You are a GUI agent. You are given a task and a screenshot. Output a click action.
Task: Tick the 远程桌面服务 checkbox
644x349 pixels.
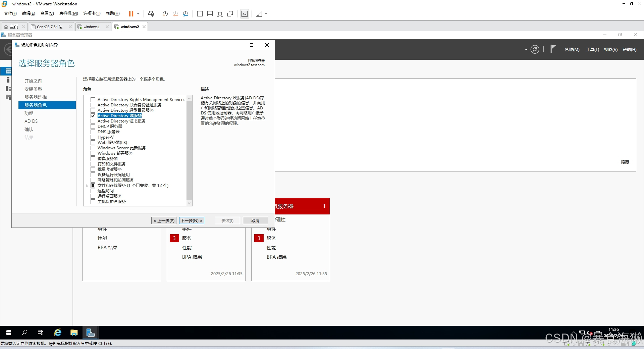point(93,196)
